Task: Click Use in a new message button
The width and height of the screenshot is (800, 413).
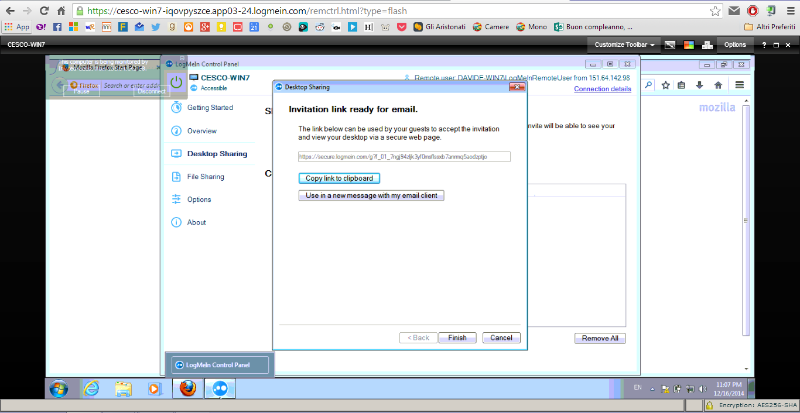Action: (371, 196)
